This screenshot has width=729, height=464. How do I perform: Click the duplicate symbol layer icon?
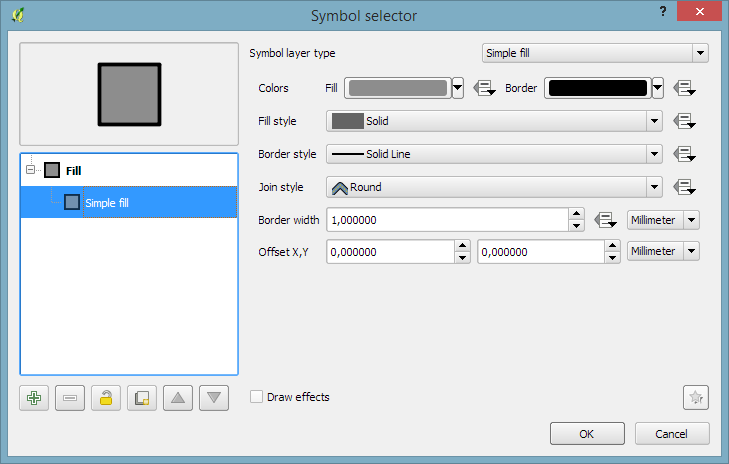[x=142, y=398]
